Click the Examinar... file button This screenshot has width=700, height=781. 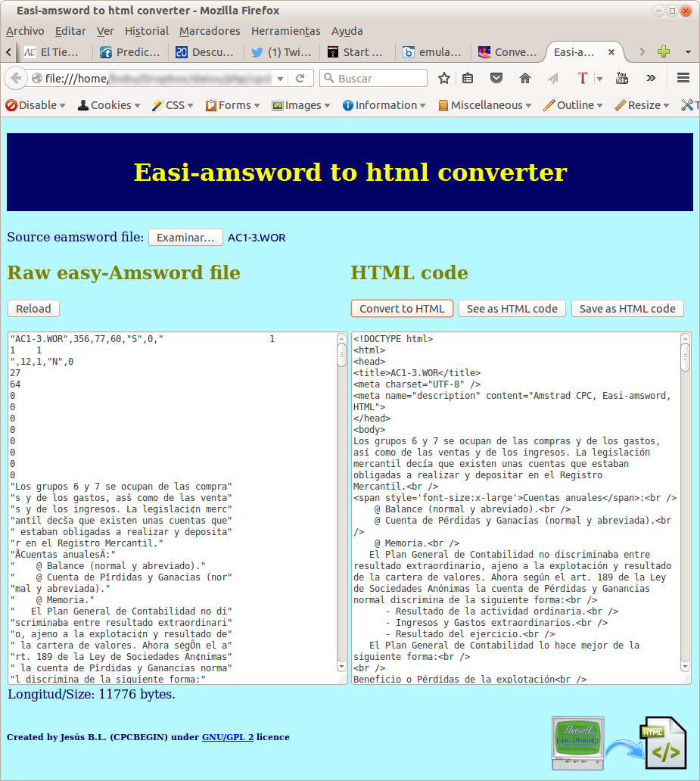click(185, 238)
